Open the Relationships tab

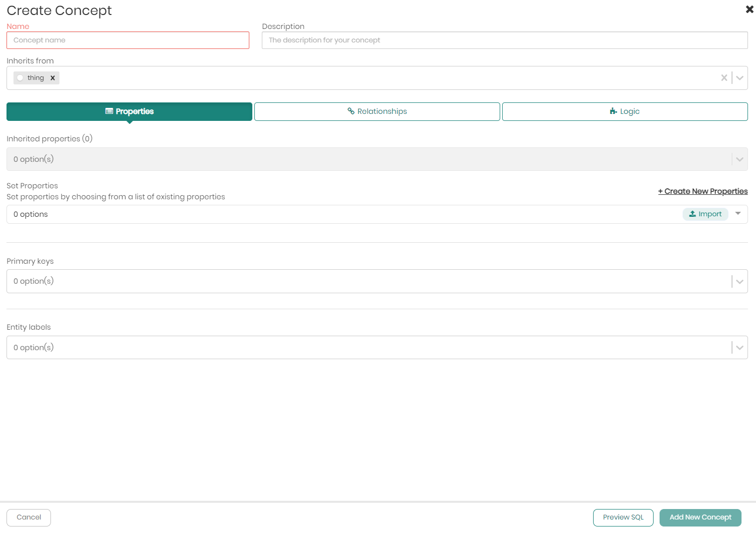(x=377, y=111)
